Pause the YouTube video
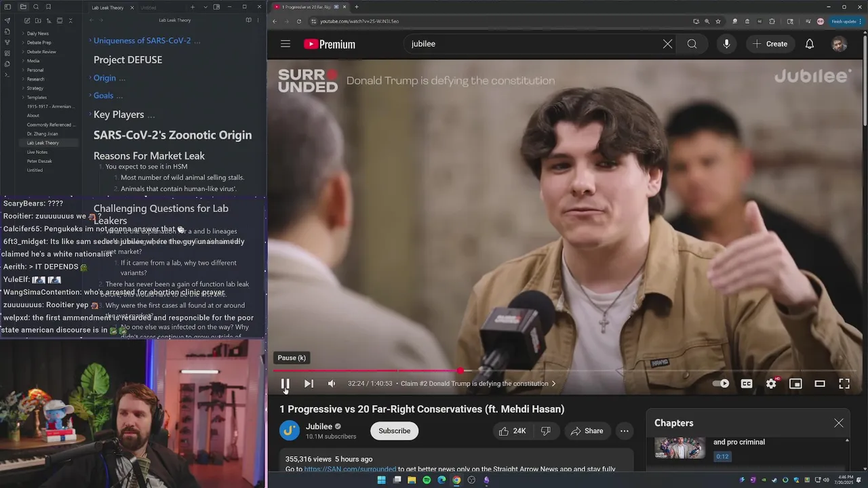The image size is (868, 488). (x=285, y=384)
